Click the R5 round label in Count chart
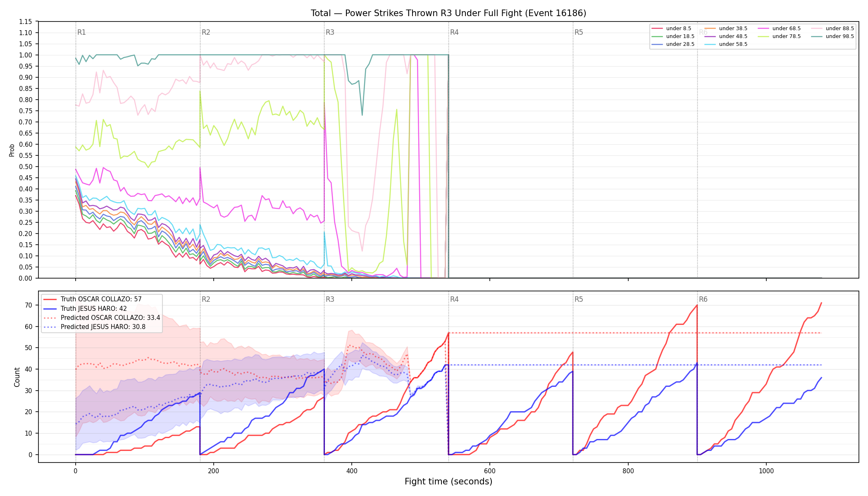Image resolution: width=868 pixels, height=496 pixels. [579, 299]
